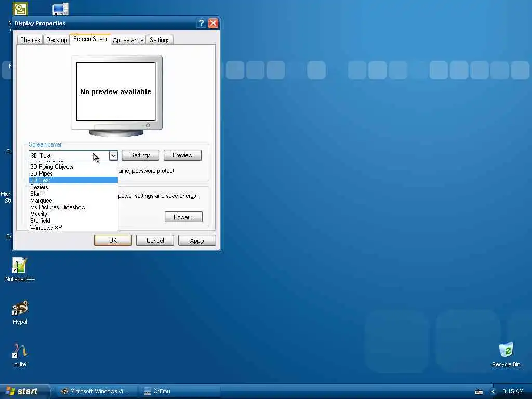The width and height of the screenshot is (532, 399).
Task: Open the Desktop tab
Action: pos(57,39)
